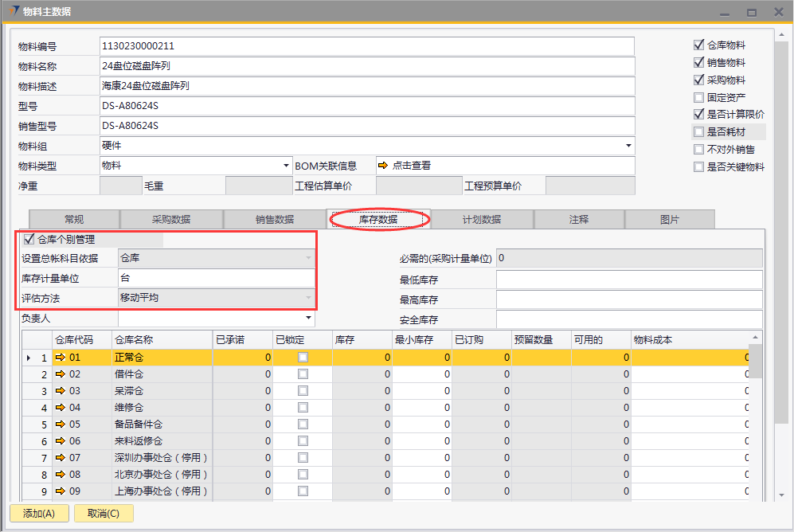The height and width of the screenshot is (532, 794).
Task: Toggle the 仓库个别管理 checkbox
Action: click(29, 238)
